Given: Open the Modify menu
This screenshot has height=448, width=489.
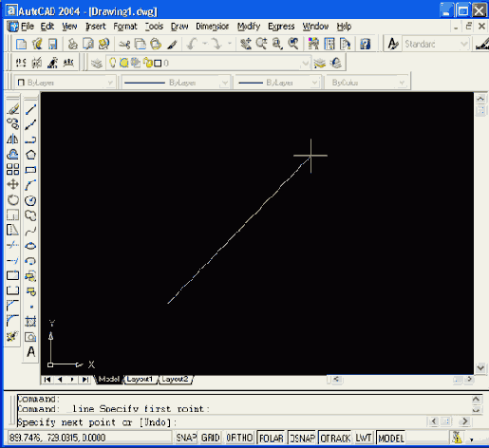Looking at the screenshot, I should point(249,27).
